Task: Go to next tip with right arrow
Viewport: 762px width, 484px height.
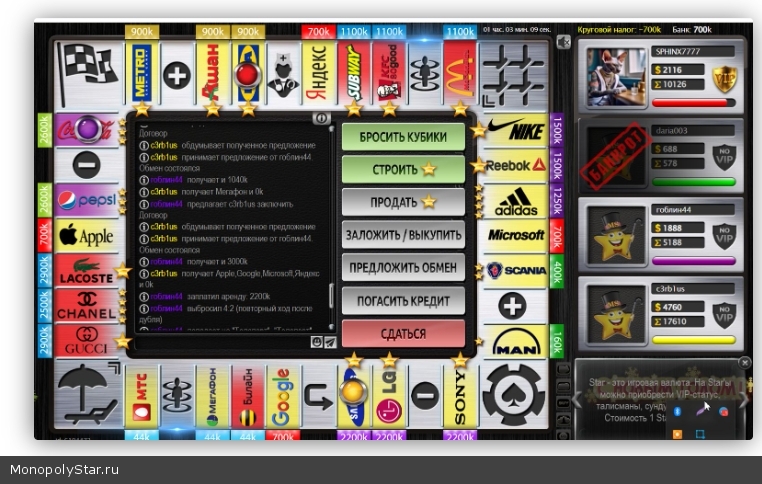Action: coord(745,399)
